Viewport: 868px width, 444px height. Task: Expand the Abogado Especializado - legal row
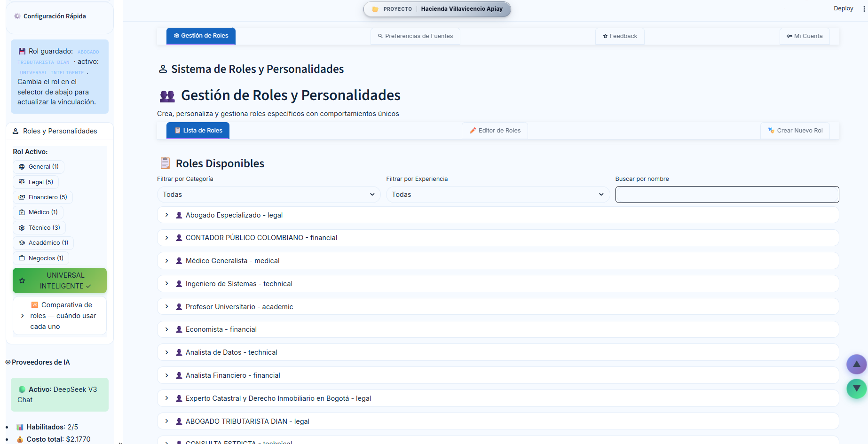click(x=498, y=215)
